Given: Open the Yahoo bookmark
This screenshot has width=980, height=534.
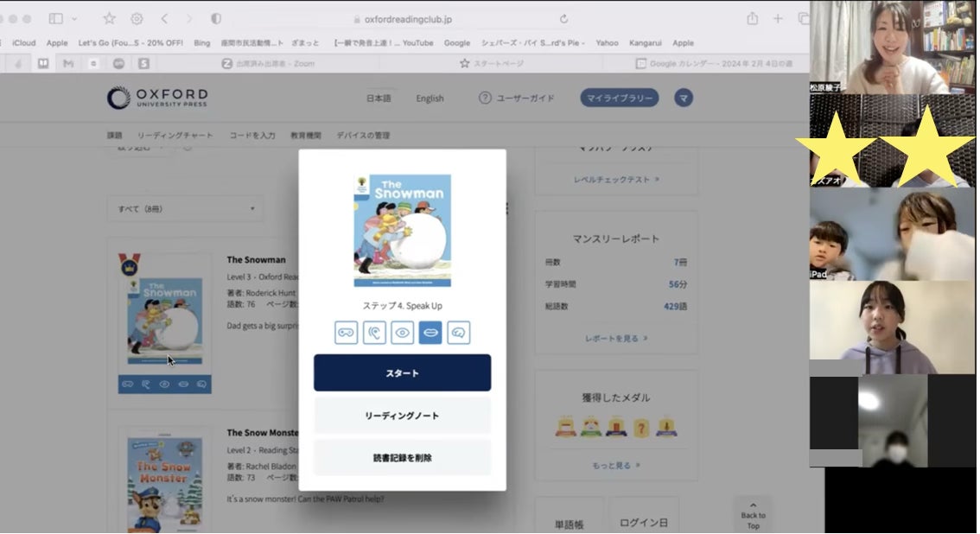Looking at the screenshot, I should (x=607, y=43).
